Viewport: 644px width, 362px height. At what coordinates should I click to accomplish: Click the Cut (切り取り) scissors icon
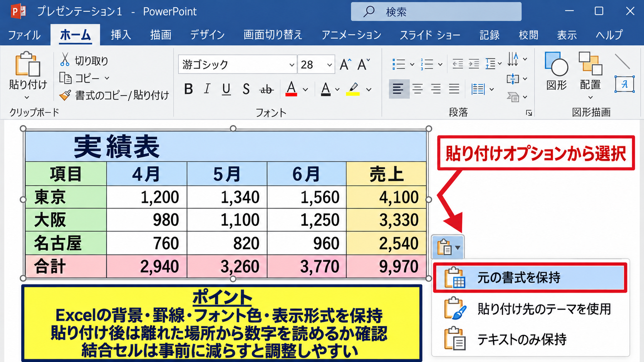click(65, 60)
